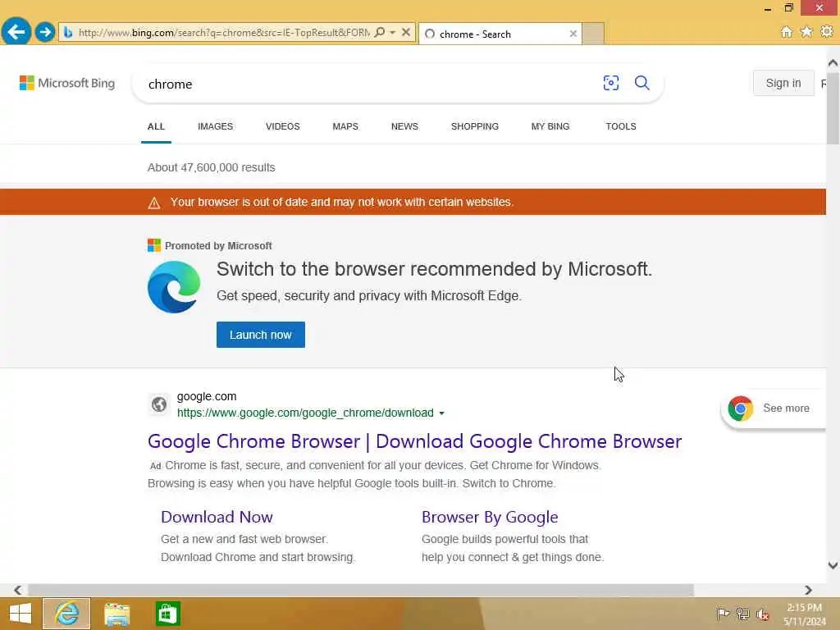Click See more text
840x630 pixels.
[786, 409]
